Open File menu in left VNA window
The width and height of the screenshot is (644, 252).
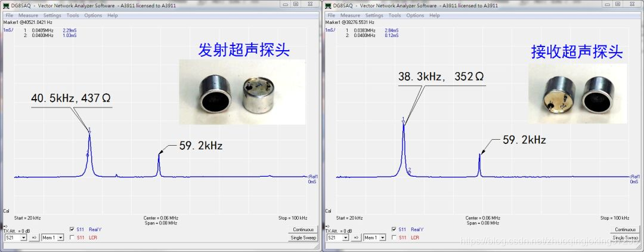pos(10,15)
